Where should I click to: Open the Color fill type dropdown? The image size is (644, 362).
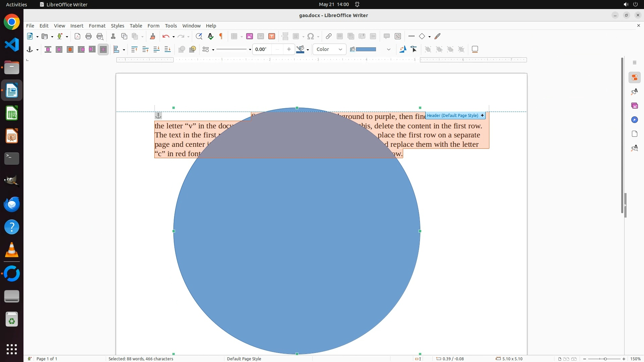click(x=329, y=49)
